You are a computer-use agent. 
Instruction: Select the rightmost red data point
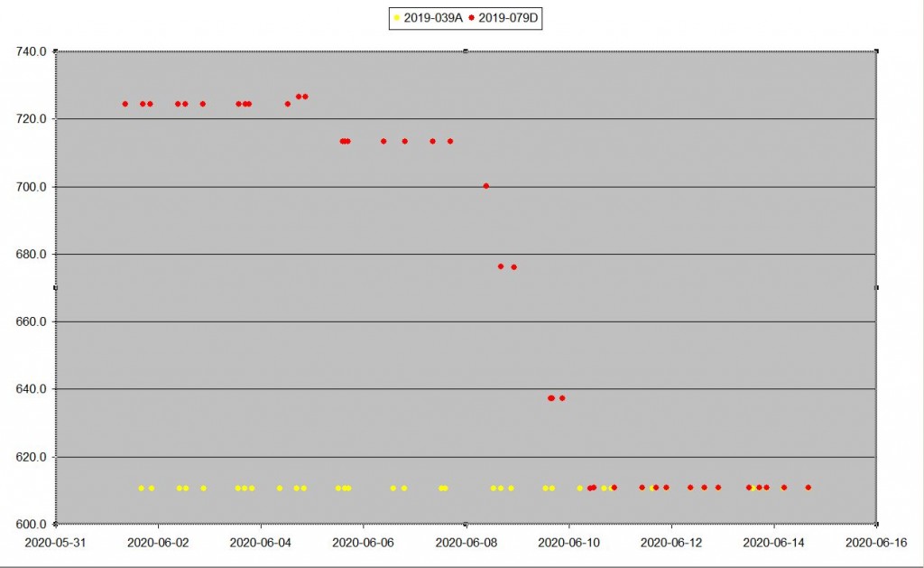pyautogui.click(x=808, y=488)
